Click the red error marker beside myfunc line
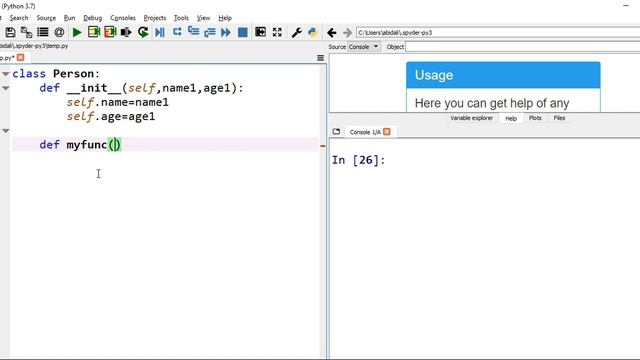 coord(322,145)
